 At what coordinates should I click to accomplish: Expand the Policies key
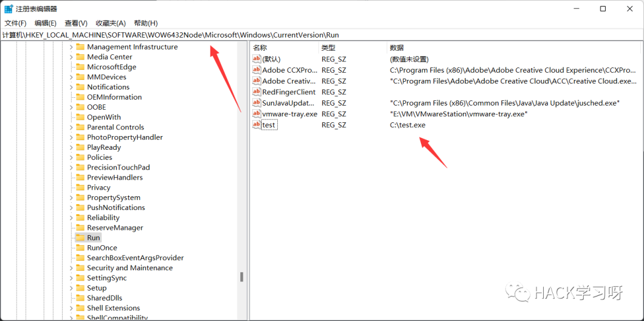[x=71, y=158]
